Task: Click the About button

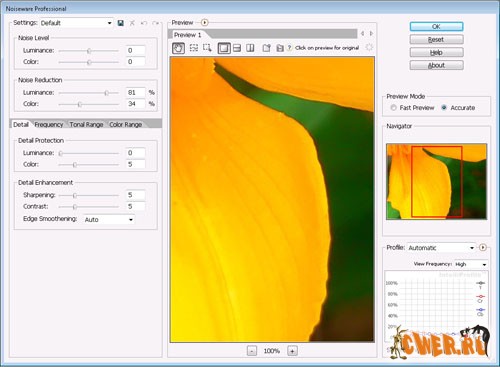Action: click(436, 65)
